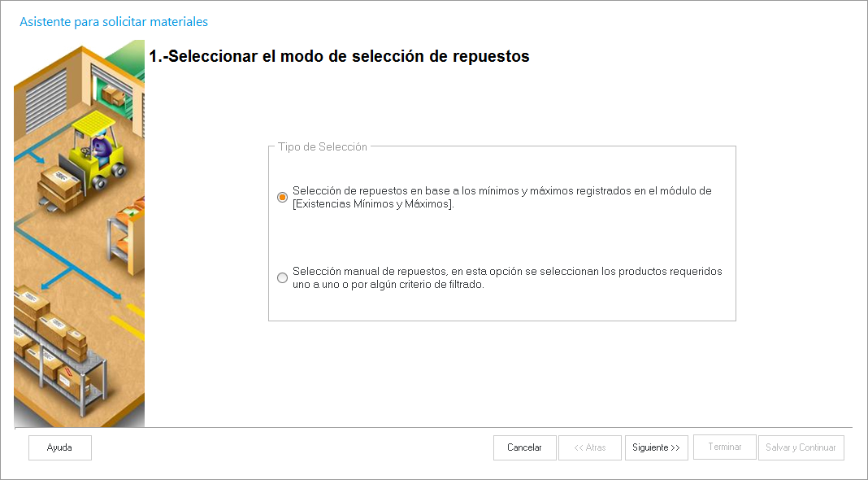This screenshot has width=868, height=480.
Task: Go forward with the Siguiente >> button
Action: 656,447
